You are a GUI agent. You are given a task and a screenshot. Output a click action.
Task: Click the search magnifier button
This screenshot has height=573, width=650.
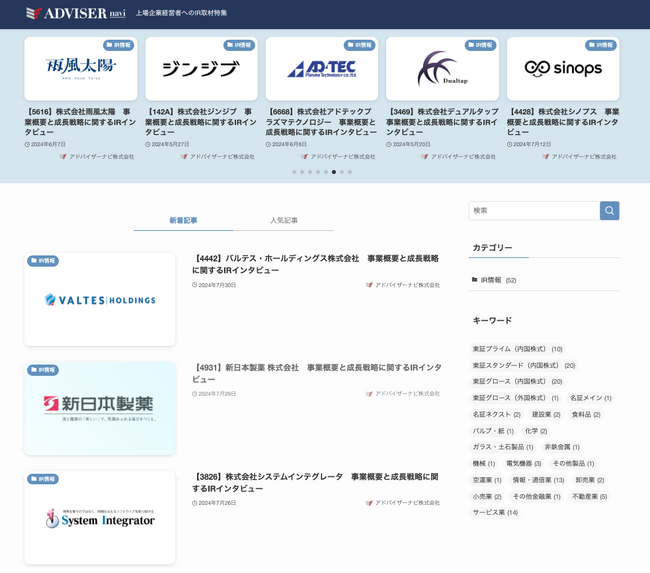(x=609, y=211)
